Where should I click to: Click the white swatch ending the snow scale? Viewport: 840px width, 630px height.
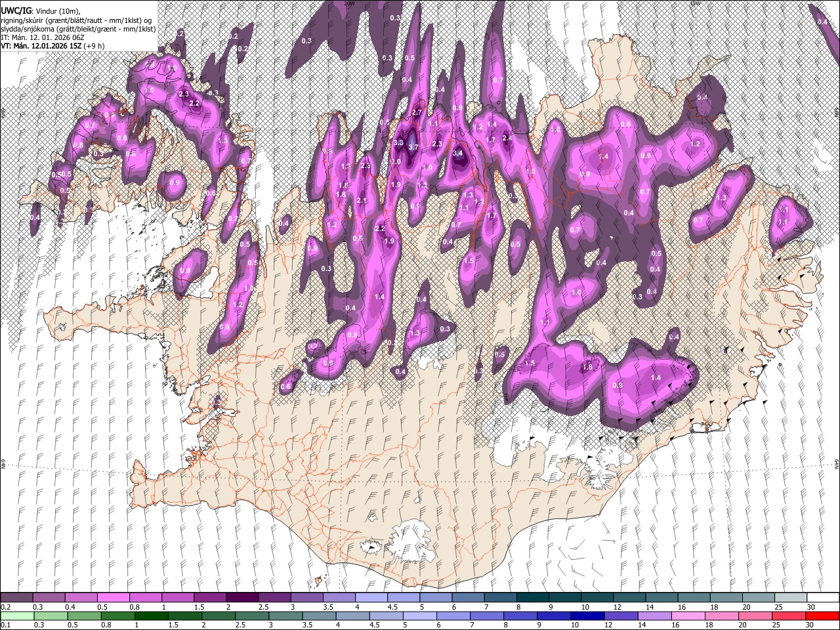point(823,597)
